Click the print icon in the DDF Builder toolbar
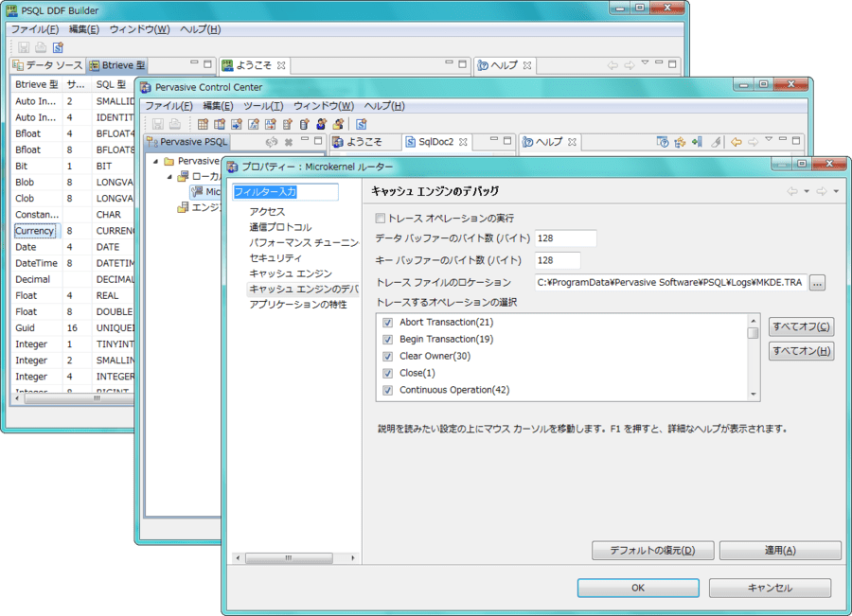The width and height of the screenshot is (852, 616). pos(40,47)
